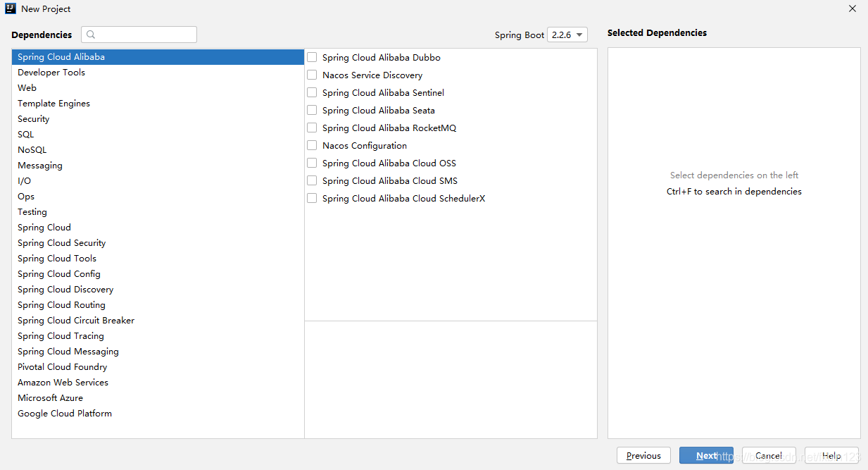Select Microsoft Azure category

[x=158, y=398]
